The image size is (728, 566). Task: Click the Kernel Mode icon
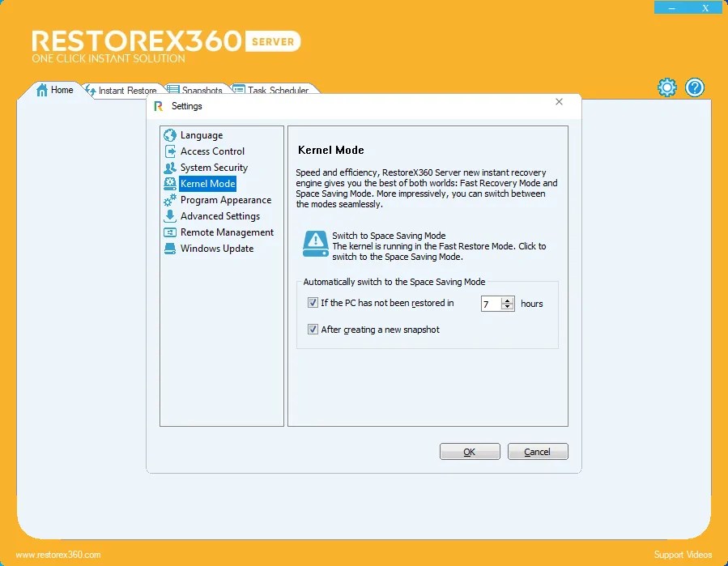[170, 184]
